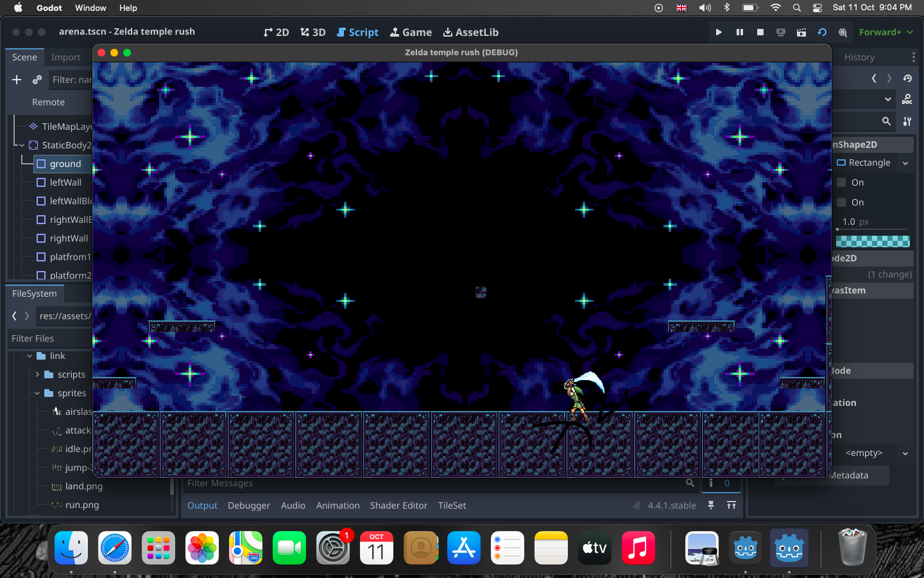Click the checkered debug color swatch

point(873,241)
